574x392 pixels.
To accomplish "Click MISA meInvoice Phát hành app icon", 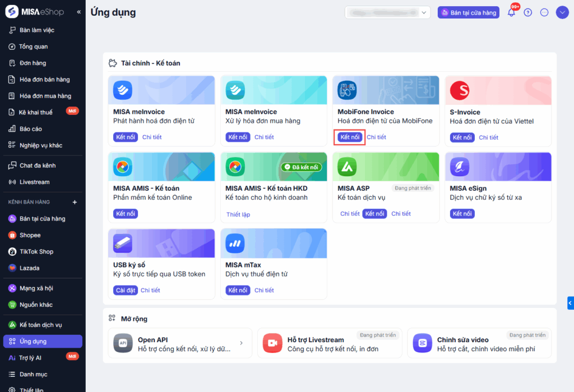I will pos(123,90).
